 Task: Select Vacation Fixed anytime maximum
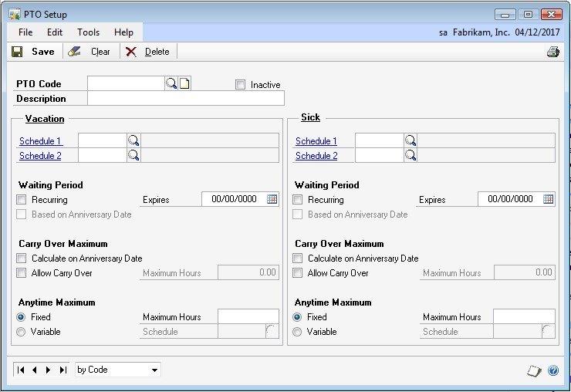tap(21, 317)
